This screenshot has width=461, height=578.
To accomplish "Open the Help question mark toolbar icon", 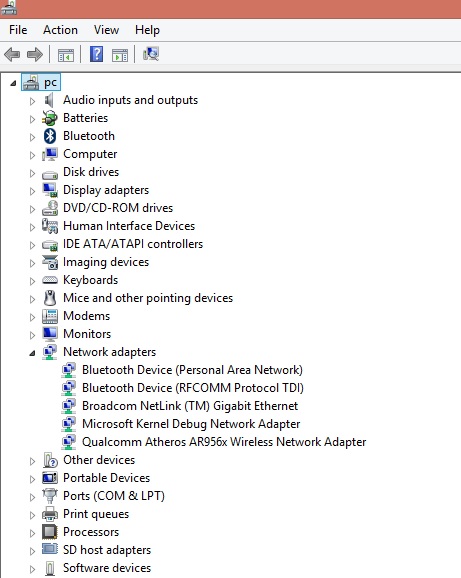I will coord(97,55).
